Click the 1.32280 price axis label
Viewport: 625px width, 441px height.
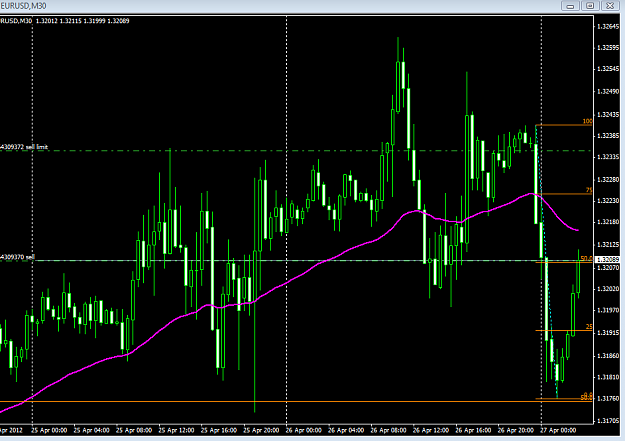608,180
